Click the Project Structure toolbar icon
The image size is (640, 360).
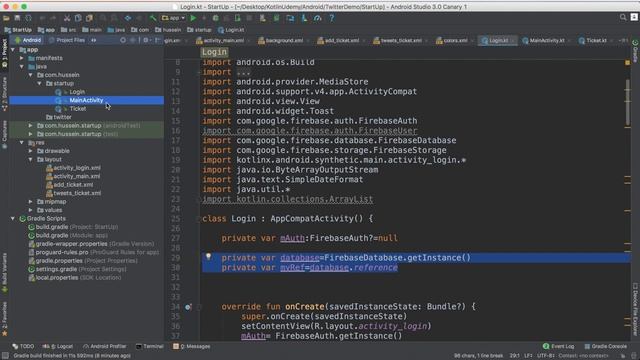pos(290,18)
